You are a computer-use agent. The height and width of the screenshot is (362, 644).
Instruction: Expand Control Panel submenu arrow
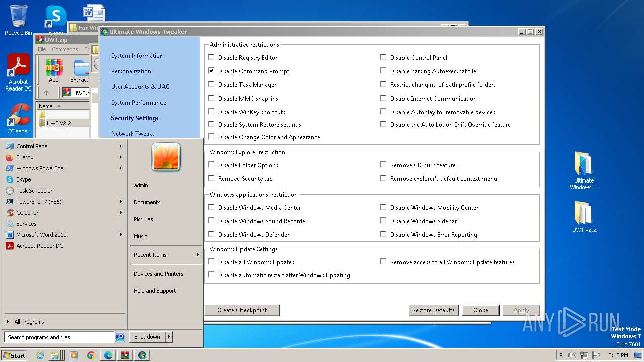click(121, 146)
